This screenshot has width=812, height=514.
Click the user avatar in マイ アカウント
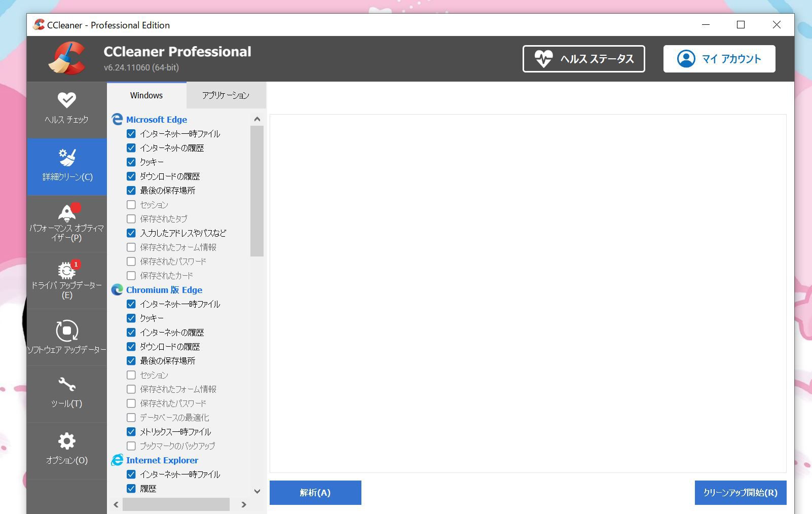[x=686, y=59]
